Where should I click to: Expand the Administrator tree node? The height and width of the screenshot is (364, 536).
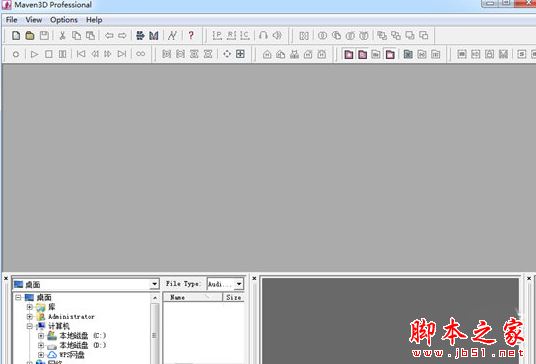pyautogui.click(x=30, y=316)
